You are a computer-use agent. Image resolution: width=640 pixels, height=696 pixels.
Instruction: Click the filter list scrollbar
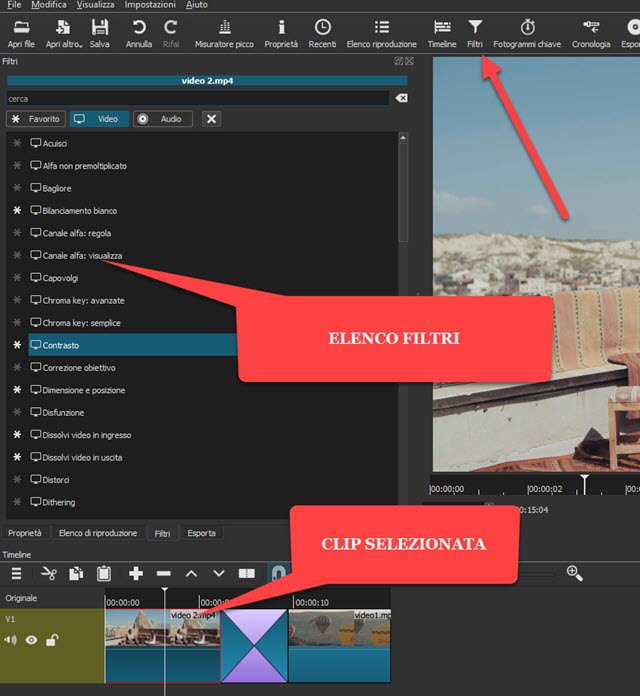(403, 192)
